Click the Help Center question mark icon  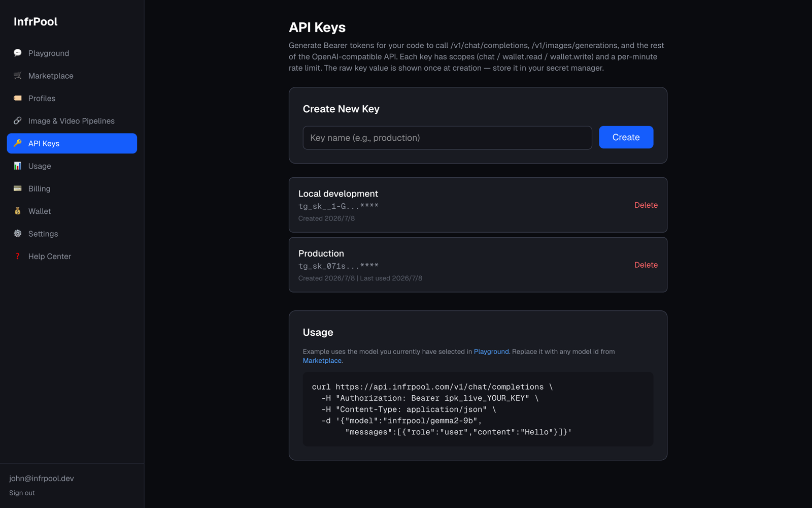point(18,256)
